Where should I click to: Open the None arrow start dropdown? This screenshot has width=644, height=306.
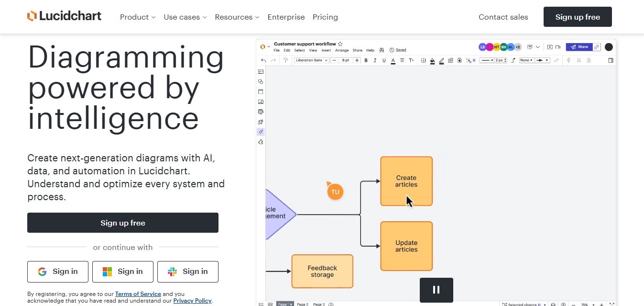coord(526,60)
